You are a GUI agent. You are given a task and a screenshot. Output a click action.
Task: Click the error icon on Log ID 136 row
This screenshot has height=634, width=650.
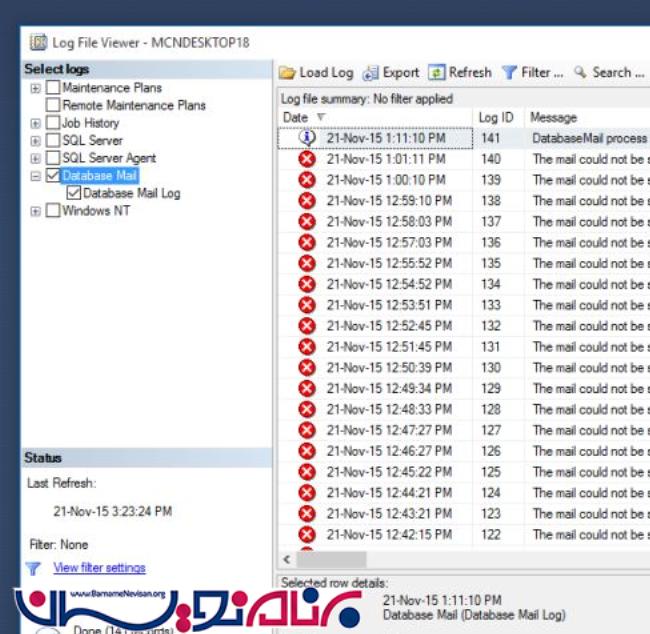coord(307,243)
